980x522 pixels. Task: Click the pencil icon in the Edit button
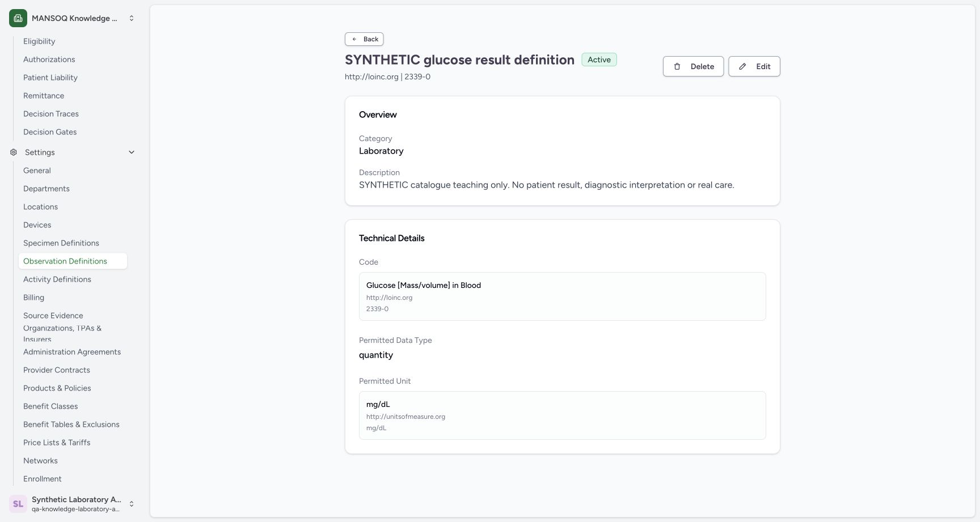(742, 66)
